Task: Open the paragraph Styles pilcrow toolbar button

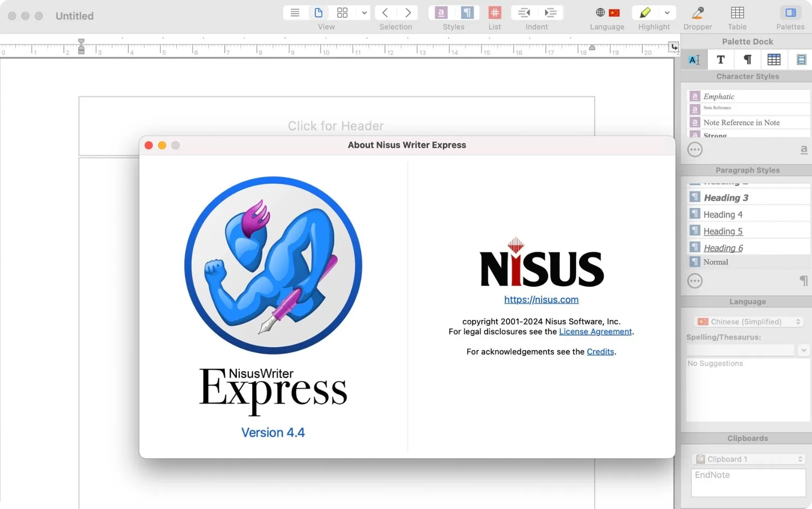Action: click(x=467, y=12)
